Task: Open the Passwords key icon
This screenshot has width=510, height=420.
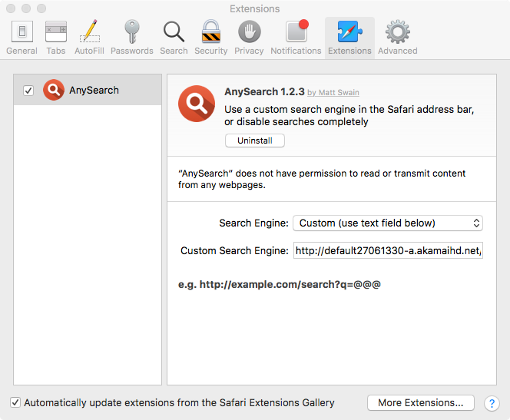Action: (132, 31)
